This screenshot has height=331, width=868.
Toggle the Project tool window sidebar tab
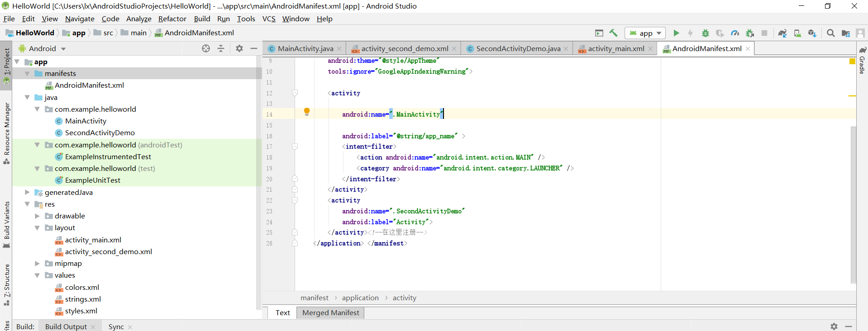(7, 62)
